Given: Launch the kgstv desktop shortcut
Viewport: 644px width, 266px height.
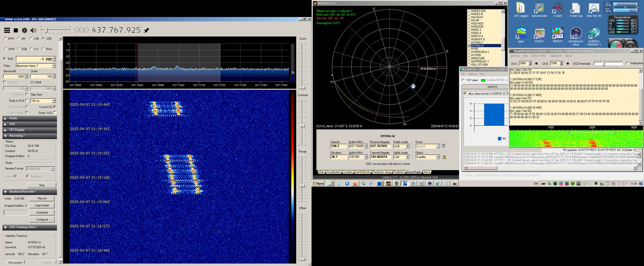Looking at the screenshot, I should tap(521, 35).
